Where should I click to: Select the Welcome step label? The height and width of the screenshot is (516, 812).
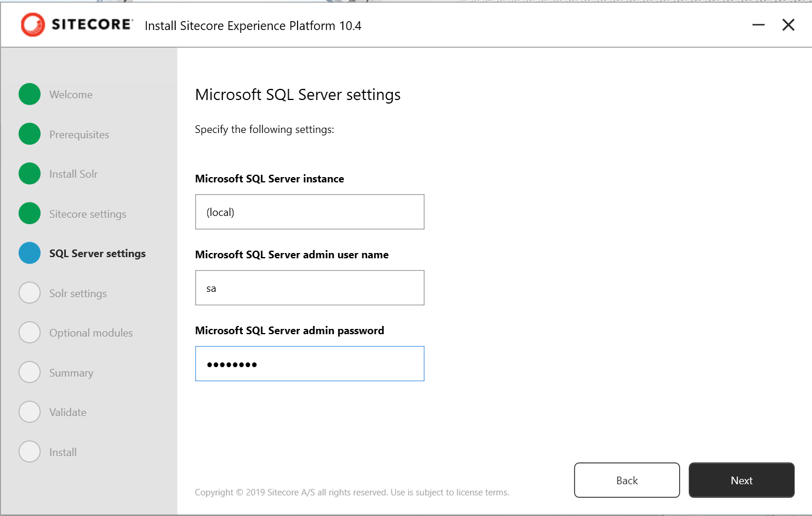point(71,95)
